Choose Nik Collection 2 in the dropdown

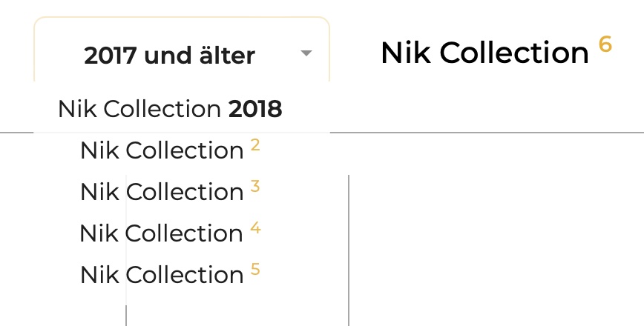[170, 150]
